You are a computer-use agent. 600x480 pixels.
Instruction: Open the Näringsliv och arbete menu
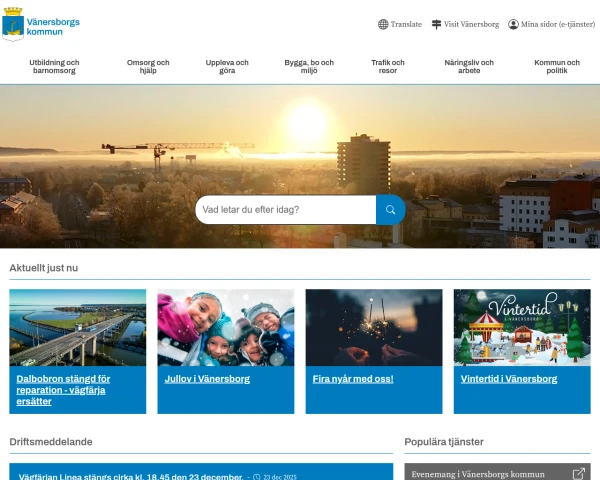coord(469,67)
